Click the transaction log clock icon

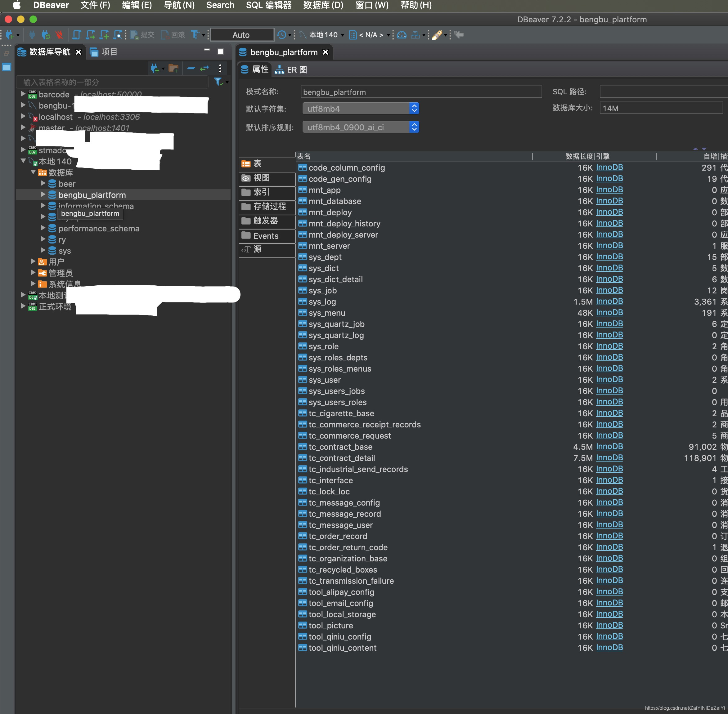(281, 35)
